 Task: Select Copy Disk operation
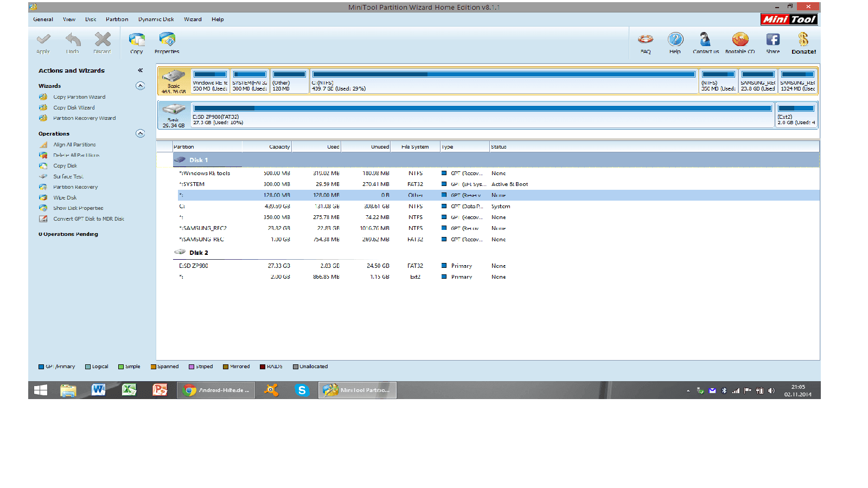click(65, 166)
